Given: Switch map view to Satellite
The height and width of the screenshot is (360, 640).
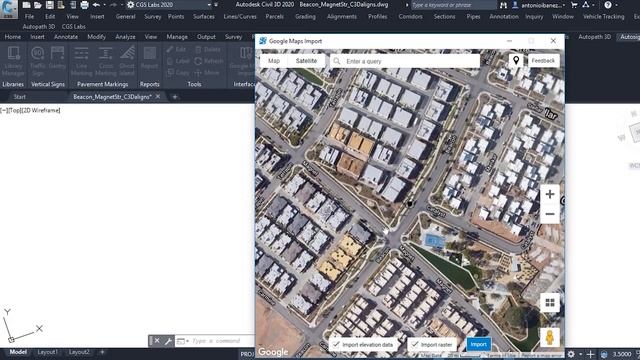Looking at the screenshot, I should (x=306, y=61).
